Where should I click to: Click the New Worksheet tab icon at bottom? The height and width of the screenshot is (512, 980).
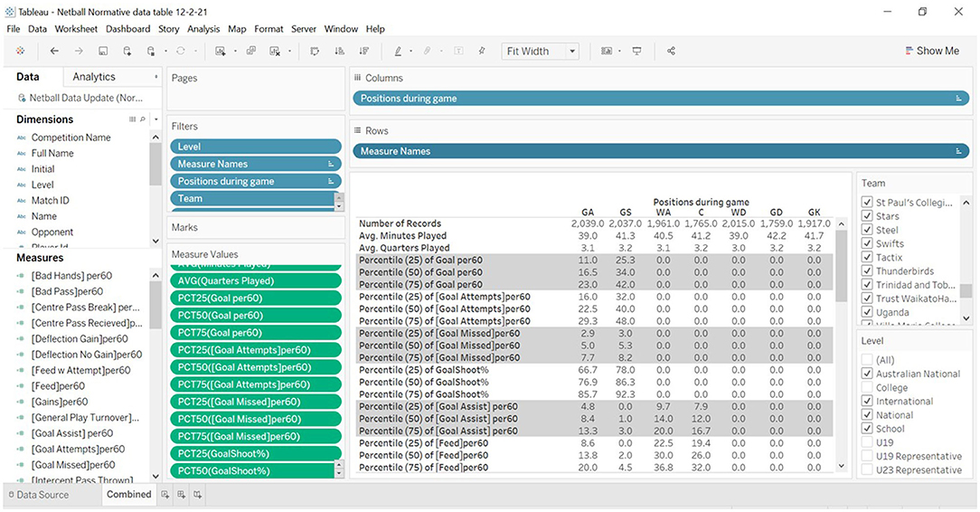[x=165, y=495]
